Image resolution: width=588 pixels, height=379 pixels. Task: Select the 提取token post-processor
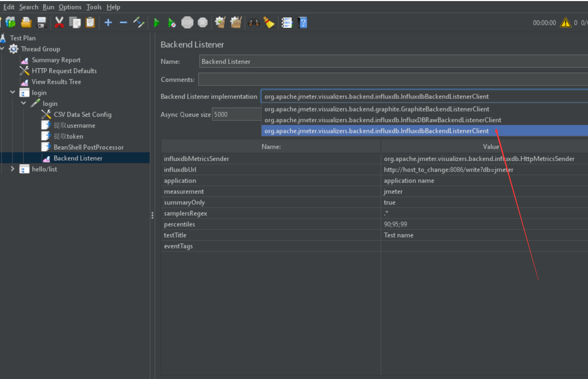68,136
